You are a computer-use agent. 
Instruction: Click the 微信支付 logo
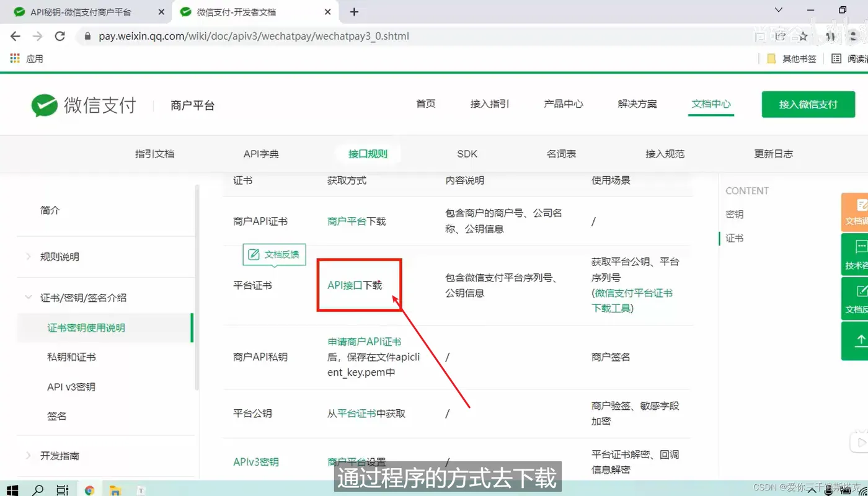coord(84,105)
